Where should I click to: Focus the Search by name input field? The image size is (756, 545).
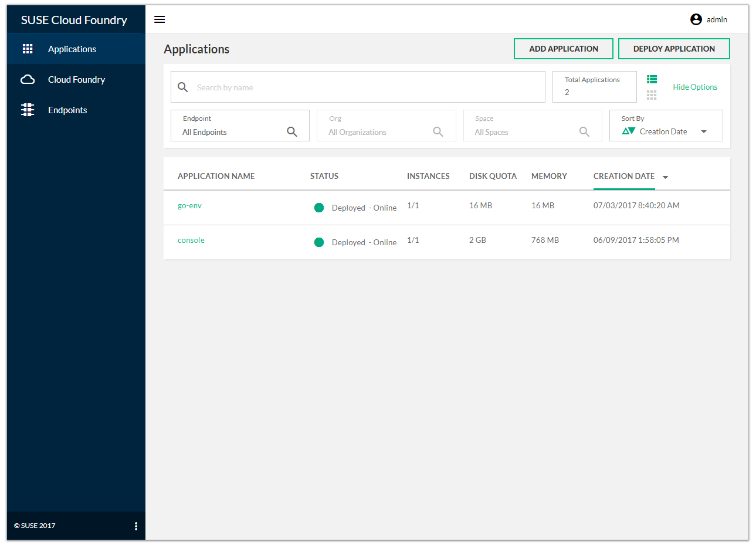point(358,87)
